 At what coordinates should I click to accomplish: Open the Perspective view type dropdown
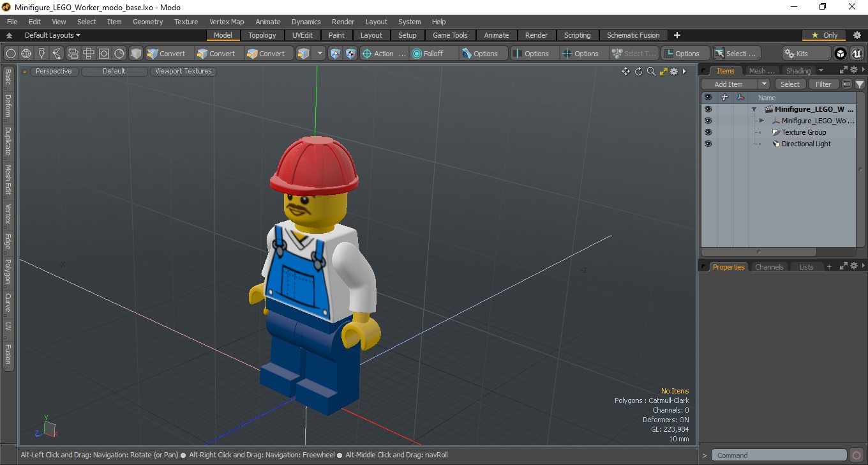pyautogui.click(x=54, y=72)
